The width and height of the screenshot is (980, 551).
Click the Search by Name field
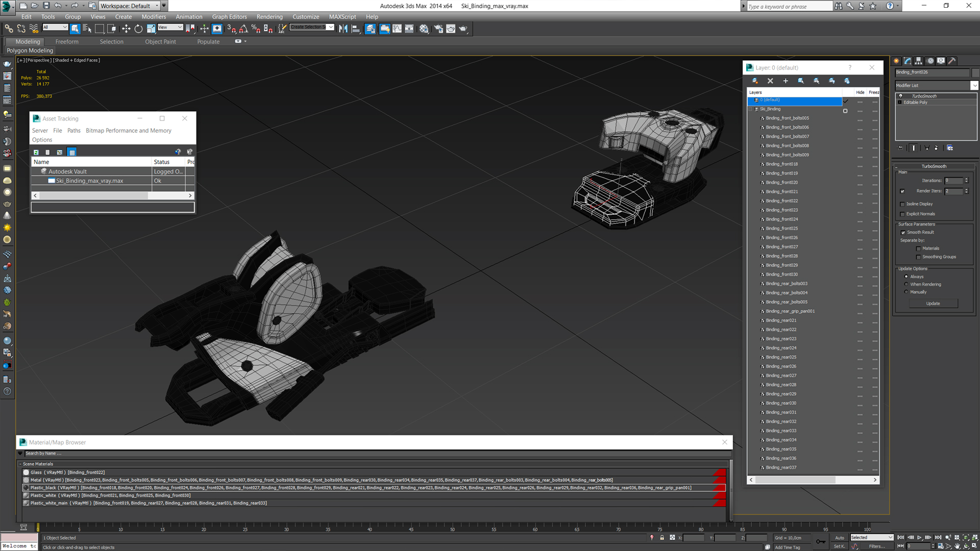point(378,454)
